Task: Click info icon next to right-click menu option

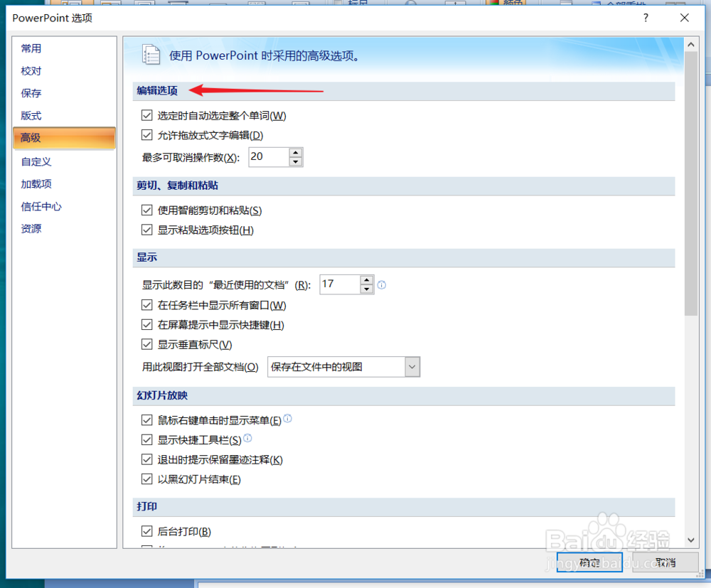Action: 288,418
